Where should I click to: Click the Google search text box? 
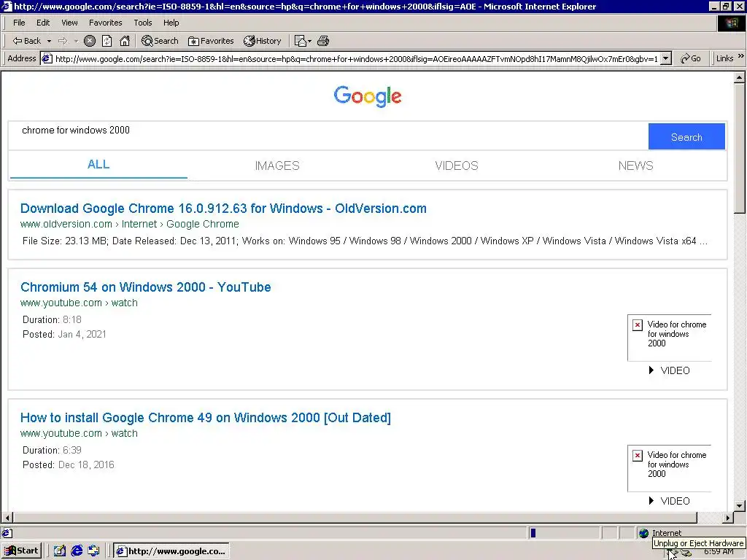pyautogui.click(x=328, y=136)
